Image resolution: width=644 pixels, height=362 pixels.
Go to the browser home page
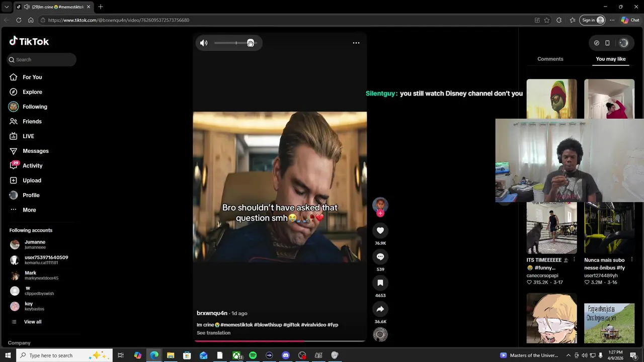(x=31, y=20)
